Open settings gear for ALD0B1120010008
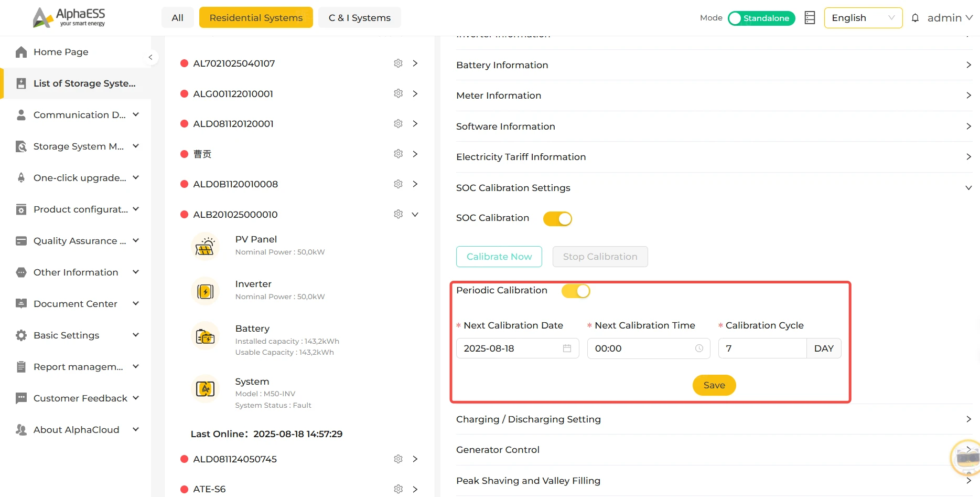Screen dimensions: 980x497 pos(399,184)
